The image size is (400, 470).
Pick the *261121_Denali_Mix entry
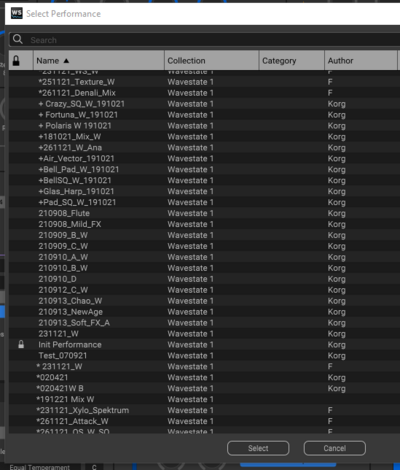[204, 93]
